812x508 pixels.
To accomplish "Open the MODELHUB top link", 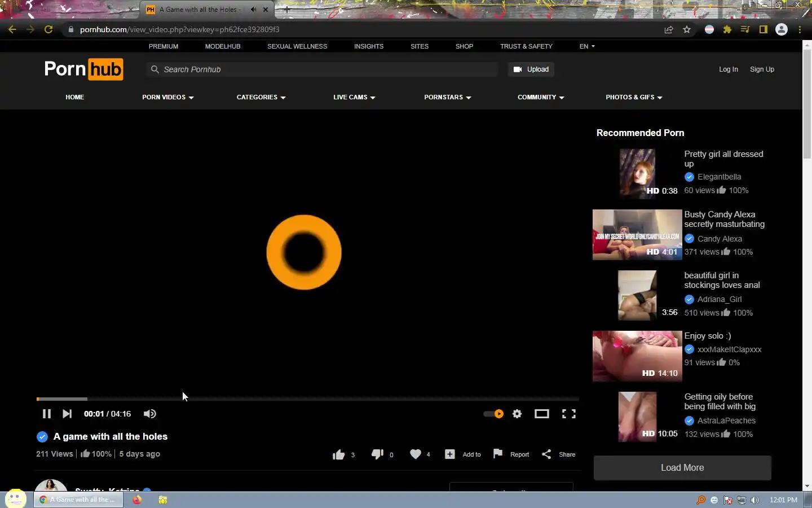I will (x=223, y=46).
